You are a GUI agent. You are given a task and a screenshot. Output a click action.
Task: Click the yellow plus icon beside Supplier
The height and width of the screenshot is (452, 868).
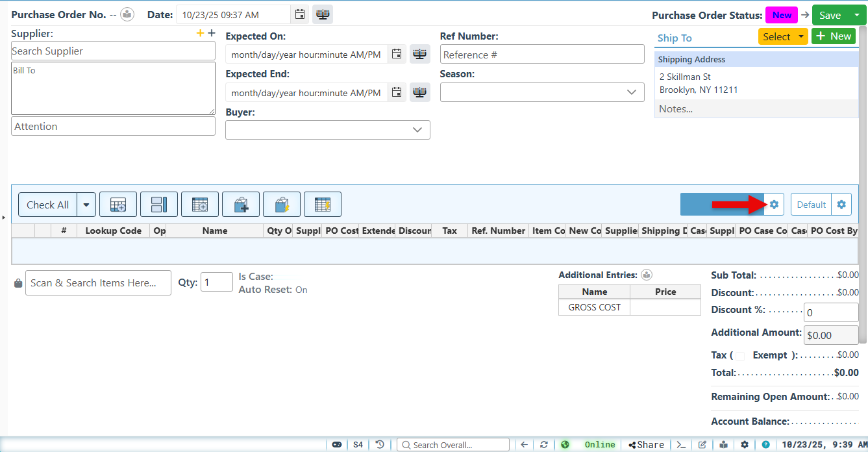click(x=201, y=33)
